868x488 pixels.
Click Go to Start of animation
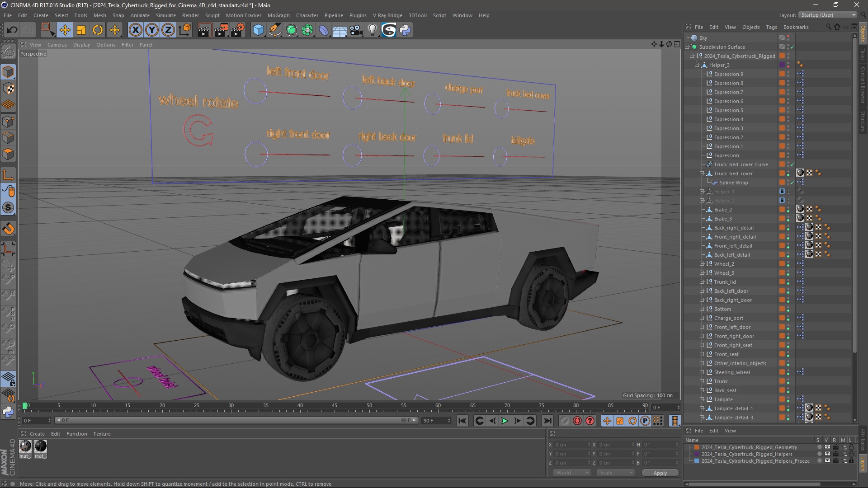click(462, 421)
